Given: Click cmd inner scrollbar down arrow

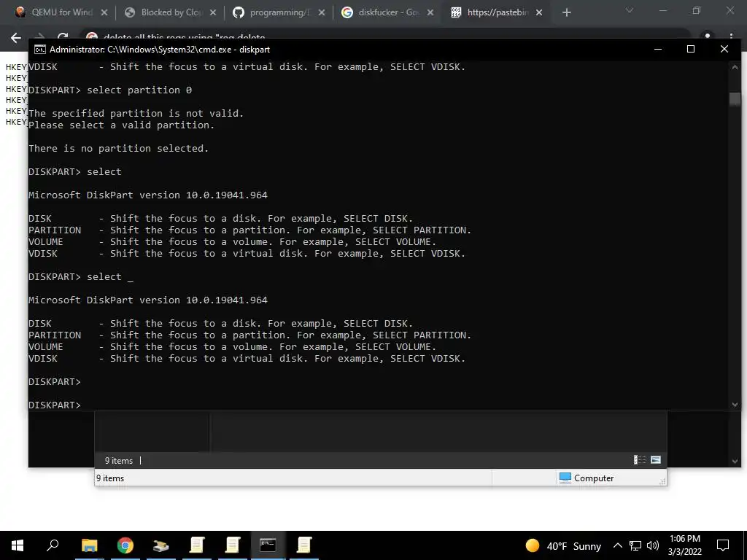Looking at the screenshot, I should pyautogui.click(x=735, y=405).
